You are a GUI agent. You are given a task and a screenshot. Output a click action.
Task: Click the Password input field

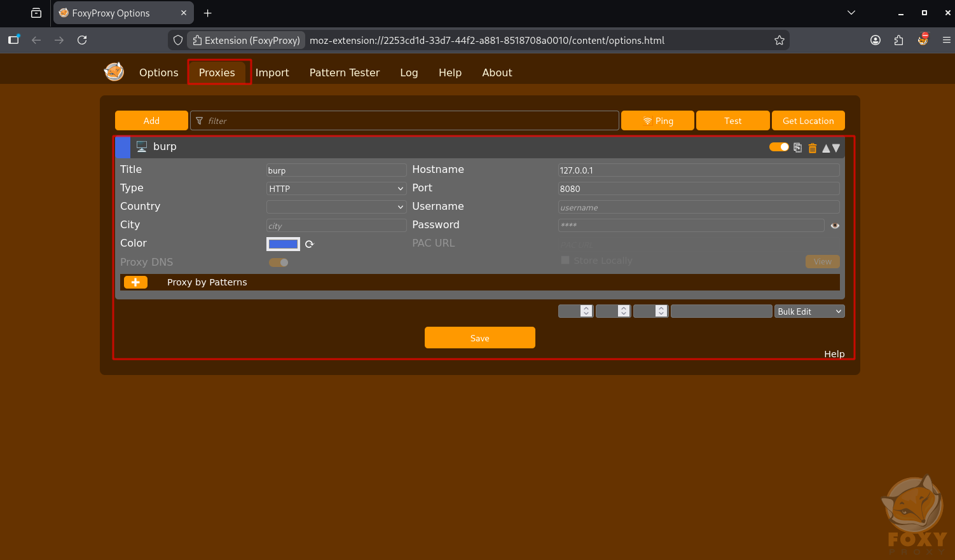691,226
